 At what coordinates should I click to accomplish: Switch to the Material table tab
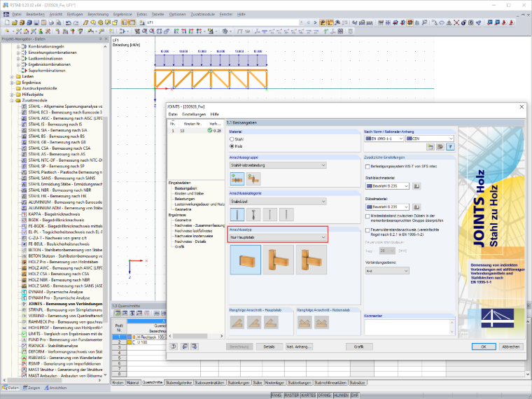click(133, 382)
